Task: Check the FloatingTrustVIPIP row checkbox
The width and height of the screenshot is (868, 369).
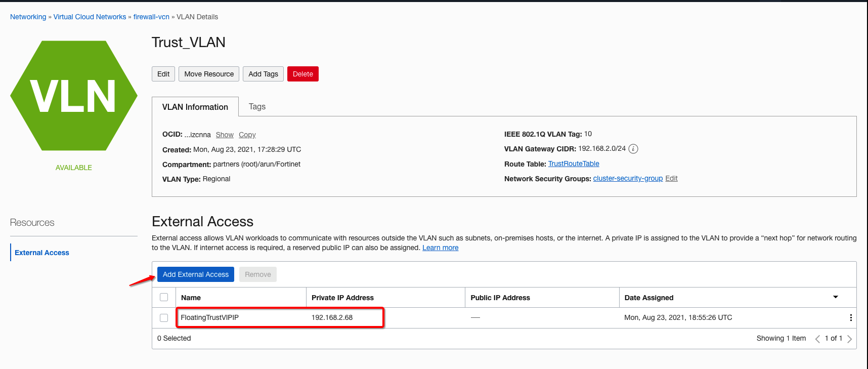Action: point(164,318)
